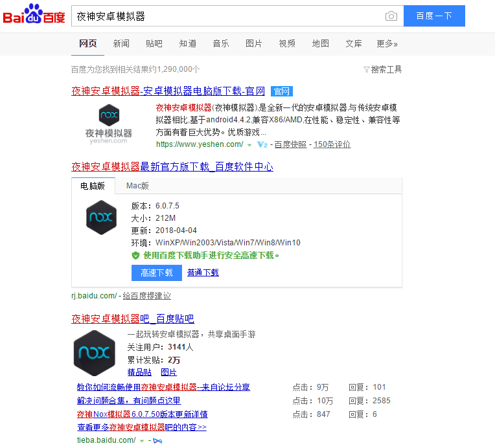The image size is (495, 448).
Task: Open 解决问题合集，有问题点这里 post
Action: click(129, 401)
